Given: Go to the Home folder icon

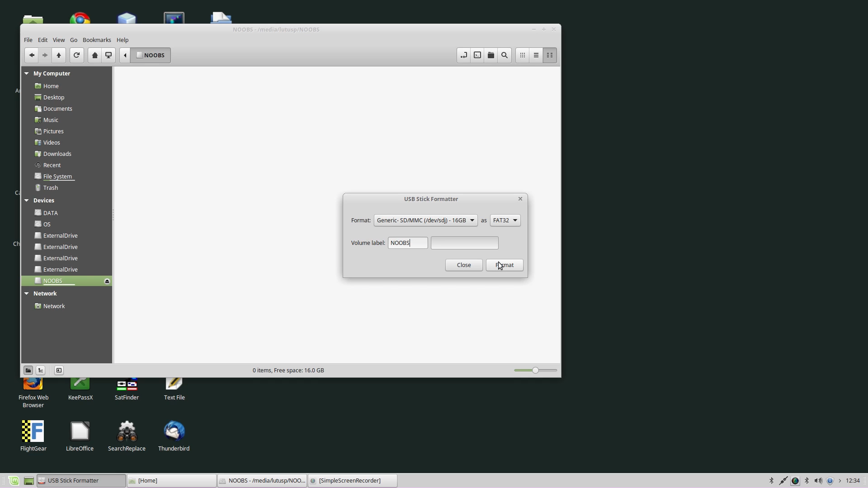Looking at the screenshot, I should (94, 55).
